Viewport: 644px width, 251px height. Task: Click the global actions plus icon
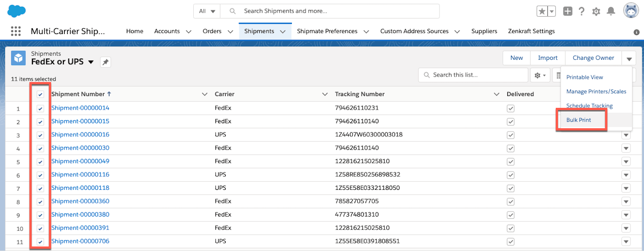(x=568, y=11)
